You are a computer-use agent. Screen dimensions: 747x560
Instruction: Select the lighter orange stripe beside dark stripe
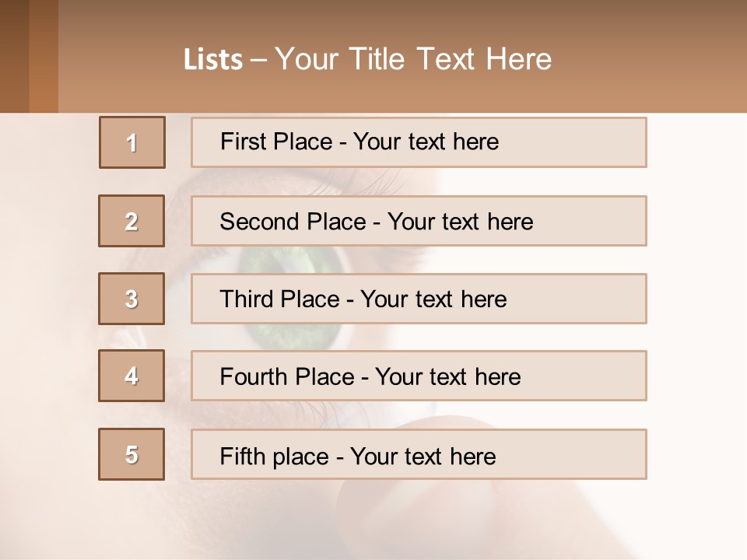click(x=44, y=56)
